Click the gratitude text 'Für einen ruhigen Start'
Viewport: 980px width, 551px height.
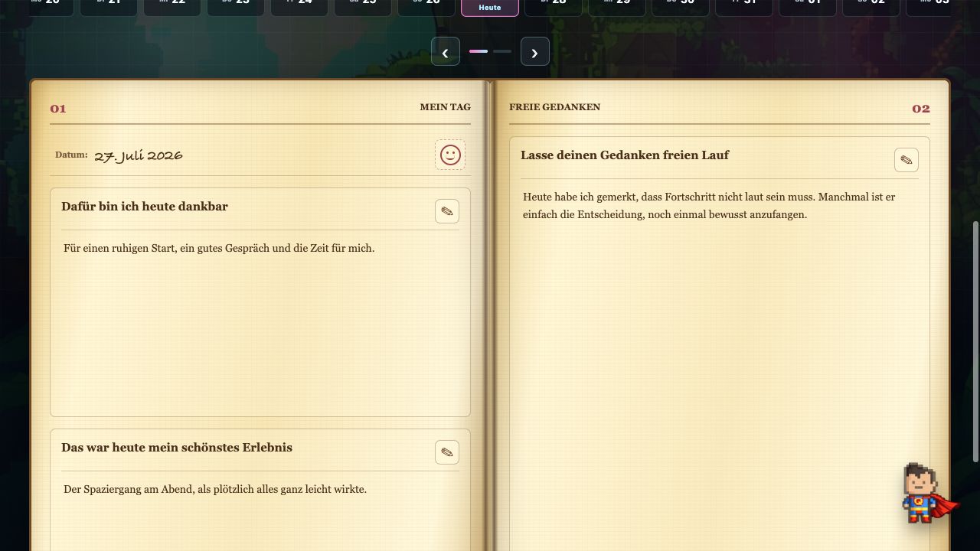tap(219, 248)
